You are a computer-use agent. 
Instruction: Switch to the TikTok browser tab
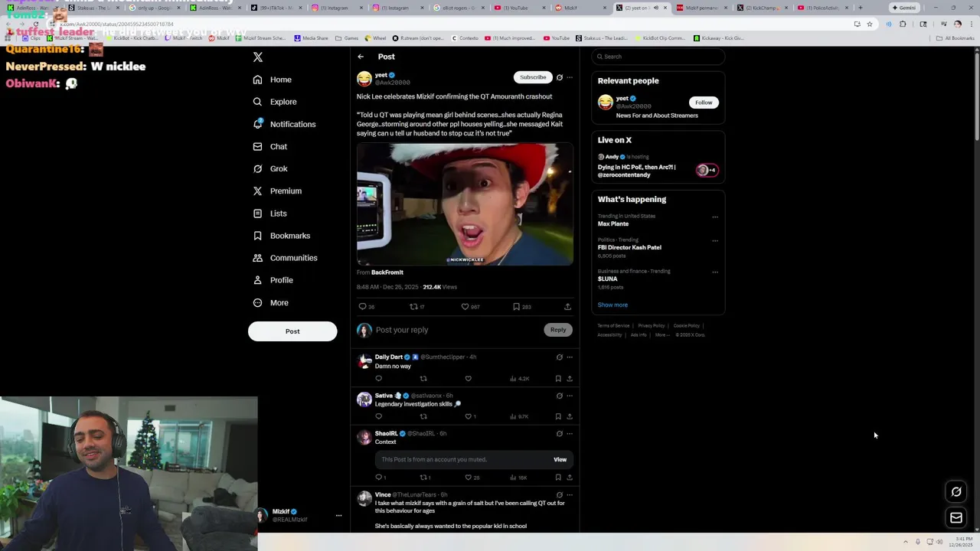[x=276, y=8]
